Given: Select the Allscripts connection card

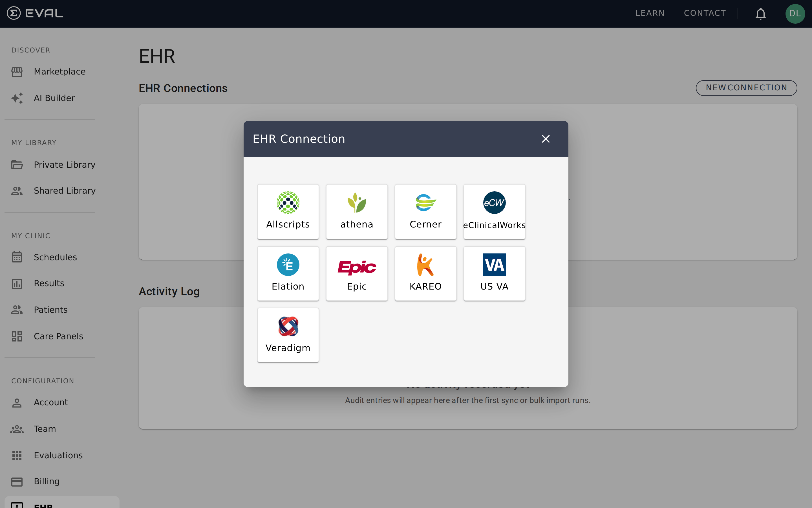Looking at the screenshot, I should coord(288,212).
